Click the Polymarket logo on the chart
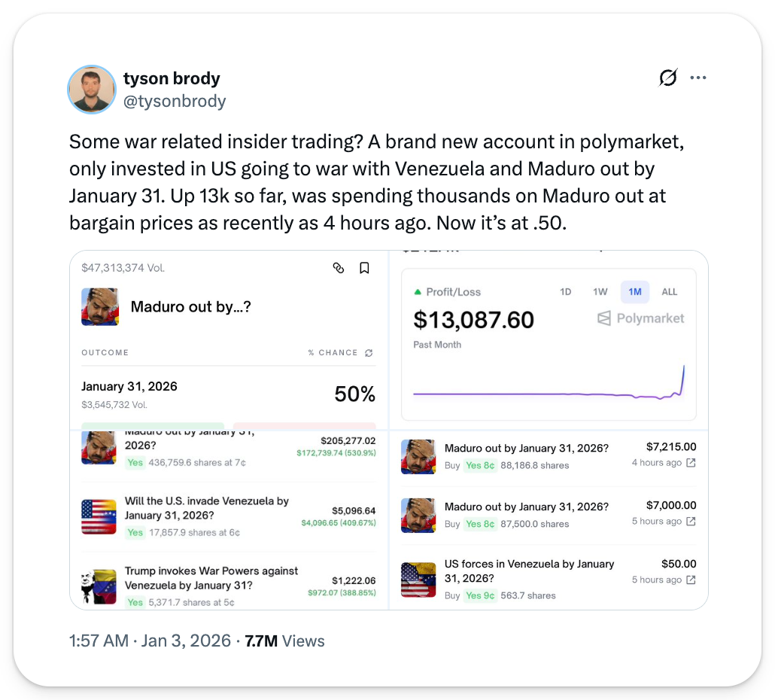 pyautogui.click(x=640, y=318)
